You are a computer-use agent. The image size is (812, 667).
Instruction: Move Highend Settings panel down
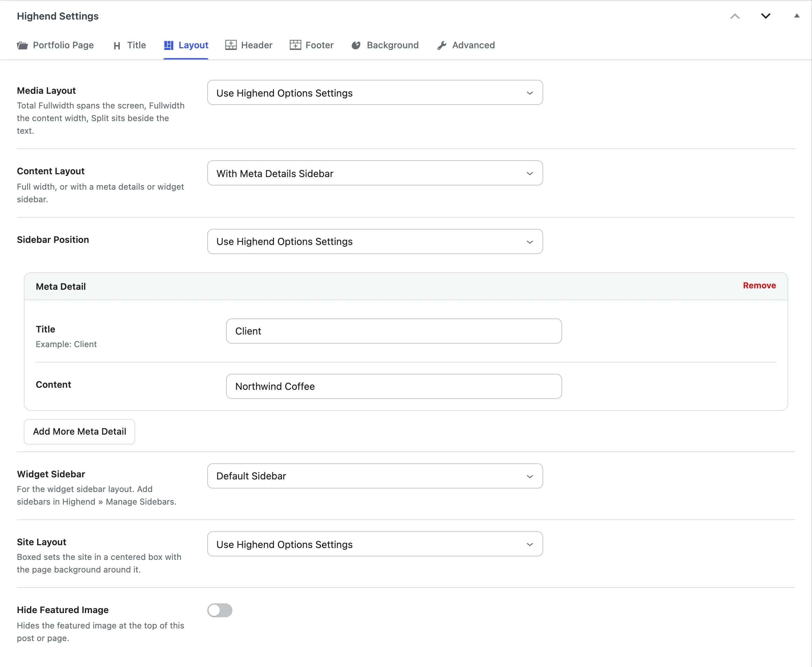coord(765,16)
